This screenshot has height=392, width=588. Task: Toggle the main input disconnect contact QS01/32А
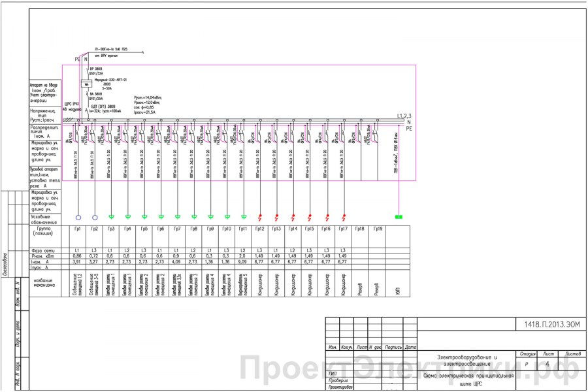(88, 70)
